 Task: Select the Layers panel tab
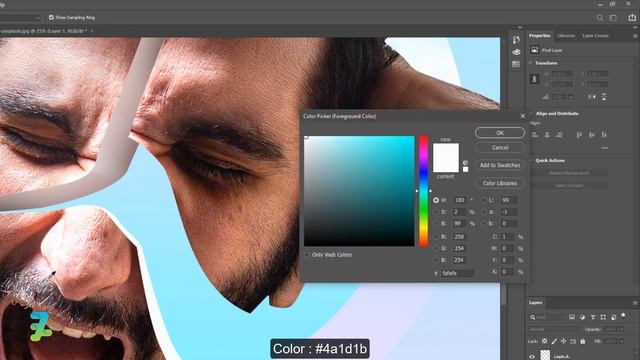point(536,303)
